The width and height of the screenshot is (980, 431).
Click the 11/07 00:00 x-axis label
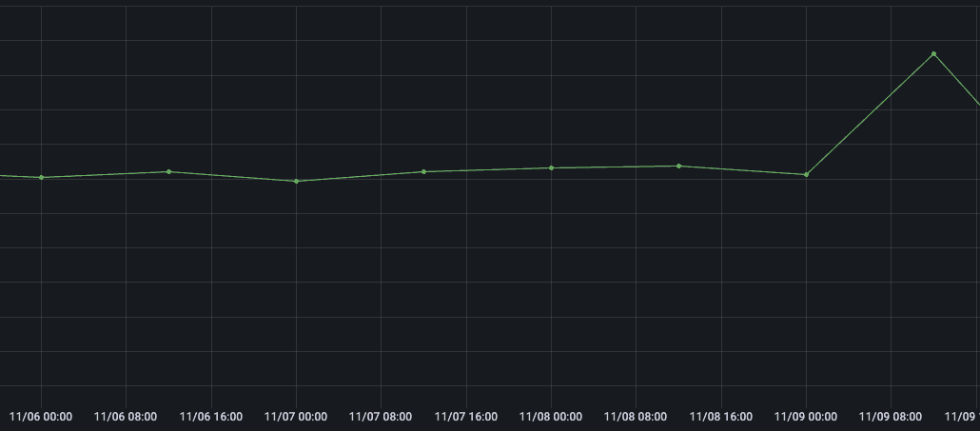296,417
